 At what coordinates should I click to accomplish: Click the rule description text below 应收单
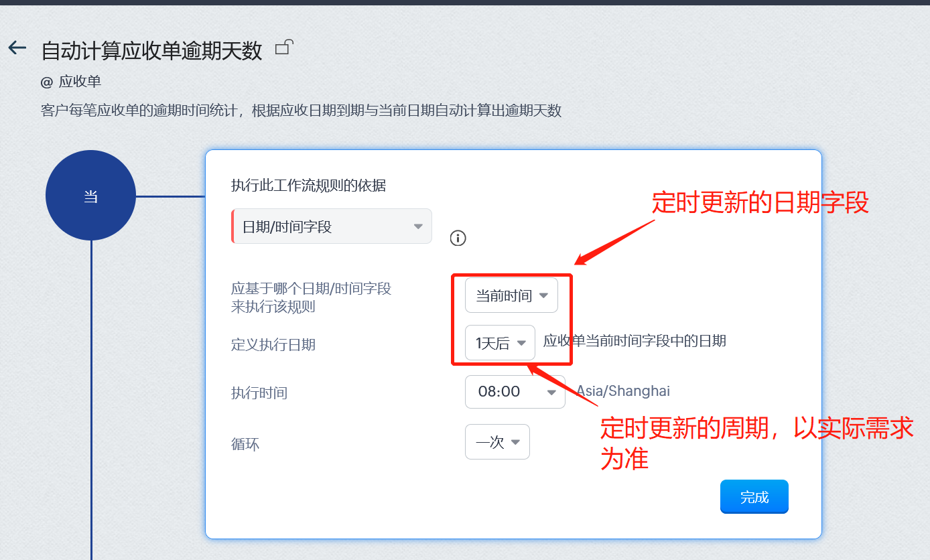302,111
